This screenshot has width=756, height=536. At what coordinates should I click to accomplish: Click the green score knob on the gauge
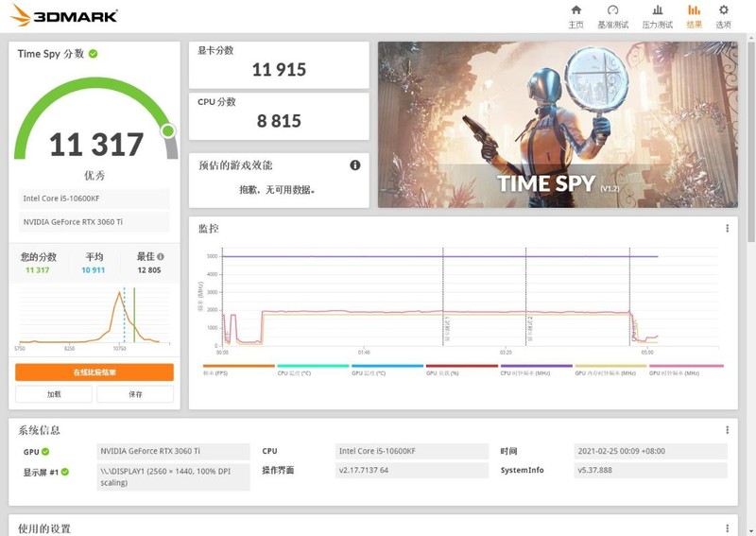point(168,130)
